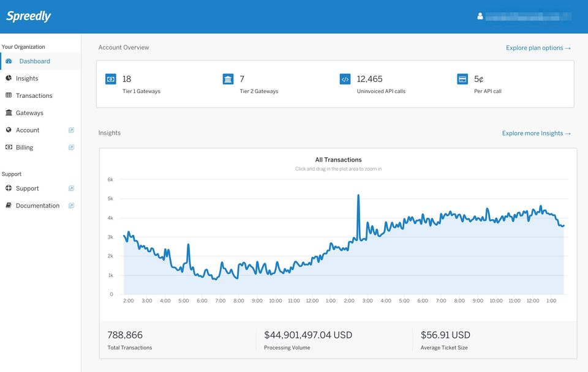Click the Per API call card icon

click(x=462, y=79)
